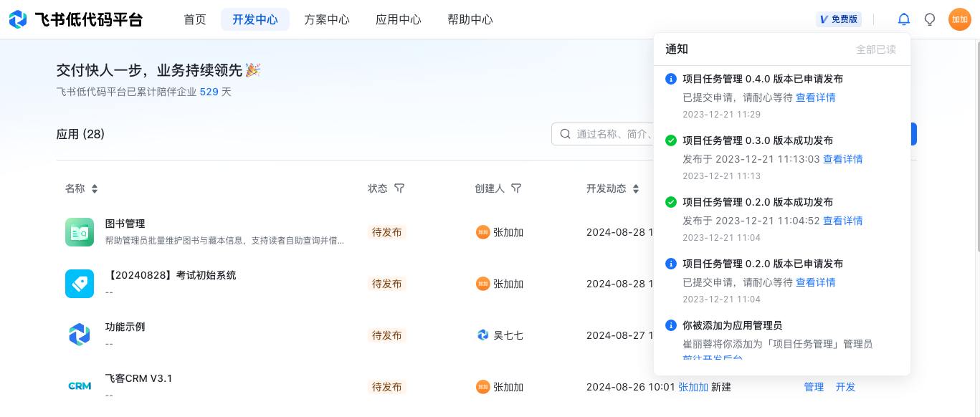Click the timestamp 2023-12-21 11:13
The height and width of the screenshot is (417, 980).
pyautogui.click(x=721, y=176)
